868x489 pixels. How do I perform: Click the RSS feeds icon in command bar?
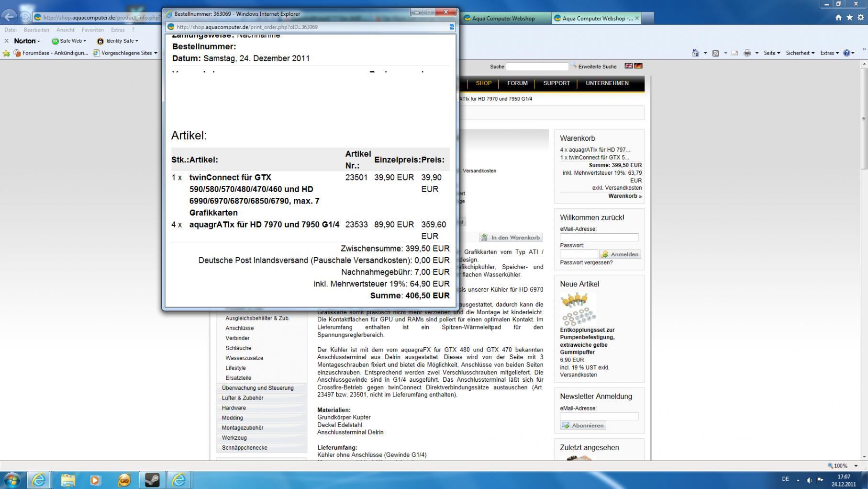(716, 53)
